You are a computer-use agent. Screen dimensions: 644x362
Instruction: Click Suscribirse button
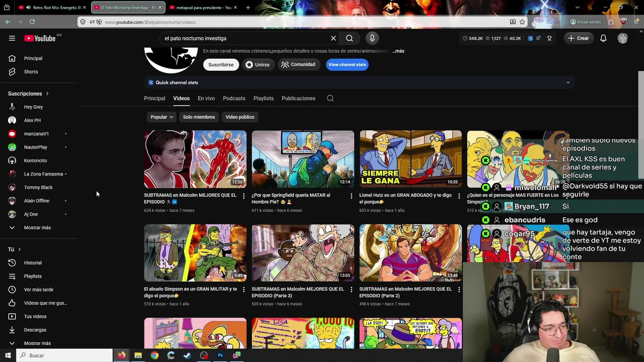click(221, 64)
